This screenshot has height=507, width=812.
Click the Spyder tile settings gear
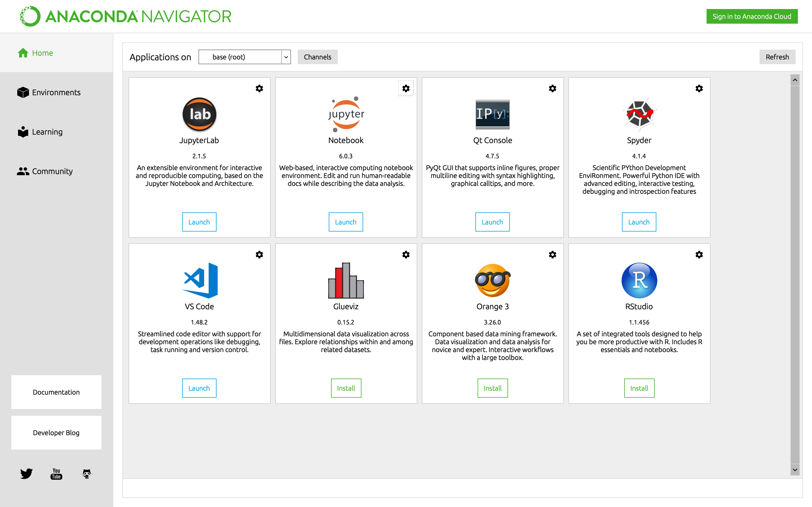coord(699,88)
